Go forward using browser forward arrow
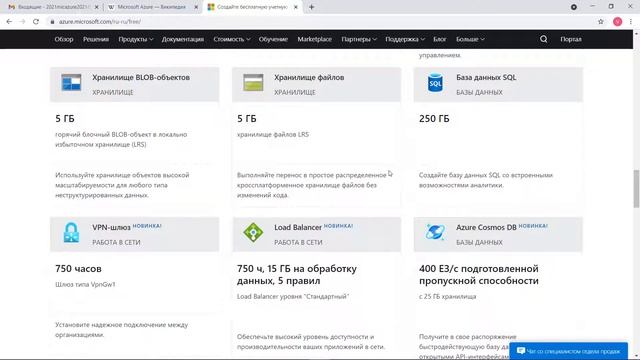640x360 pixels. (x=22, y=22)
